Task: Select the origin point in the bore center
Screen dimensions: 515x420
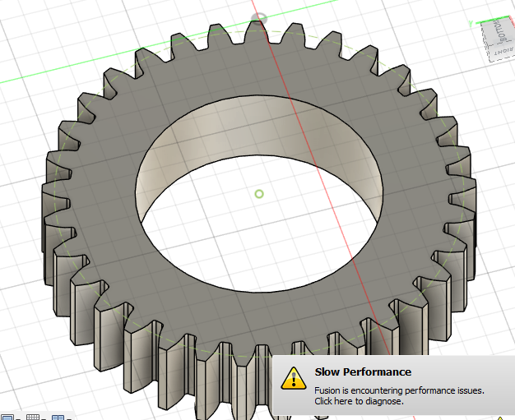Action: 259,194
